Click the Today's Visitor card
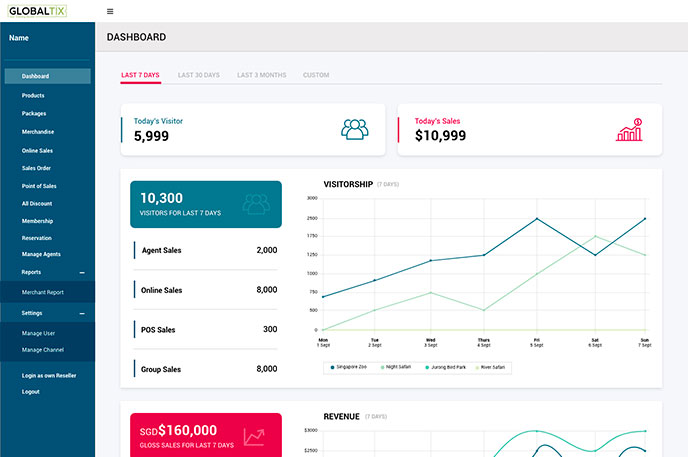This screenshot has height=457, width=688. pos(253,130)
